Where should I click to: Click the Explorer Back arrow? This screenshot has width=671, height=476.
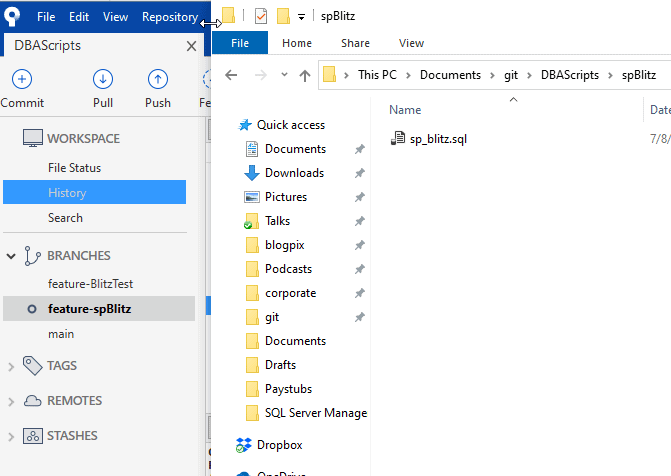tap(231, 75)
